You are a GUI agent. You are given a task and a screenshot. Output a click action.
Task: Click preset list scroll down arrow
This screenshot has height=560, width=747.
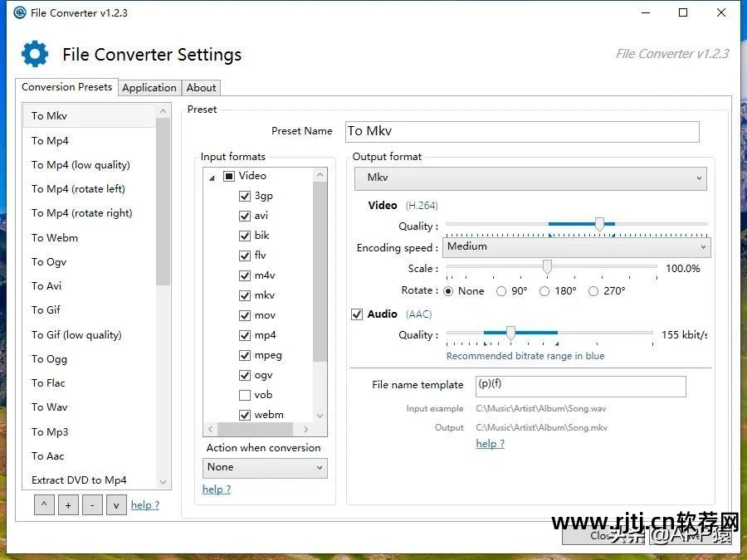pos(163,482)
